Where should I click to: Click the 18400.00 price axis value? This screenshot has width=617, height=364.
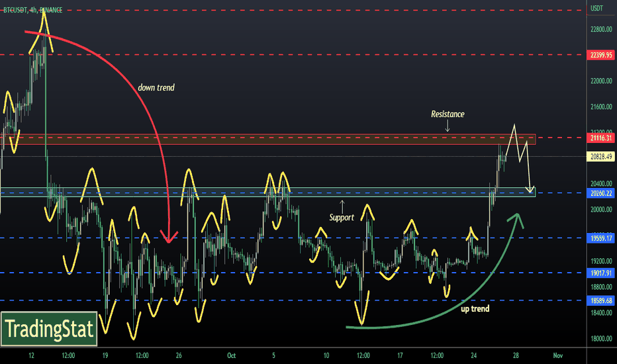601,313
